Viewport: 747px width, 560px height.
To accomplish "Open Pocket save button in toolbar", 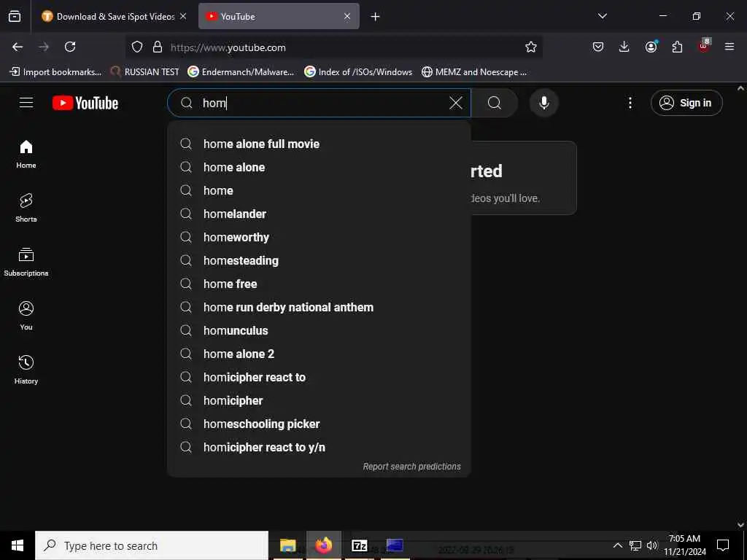I will click(598, 47).
